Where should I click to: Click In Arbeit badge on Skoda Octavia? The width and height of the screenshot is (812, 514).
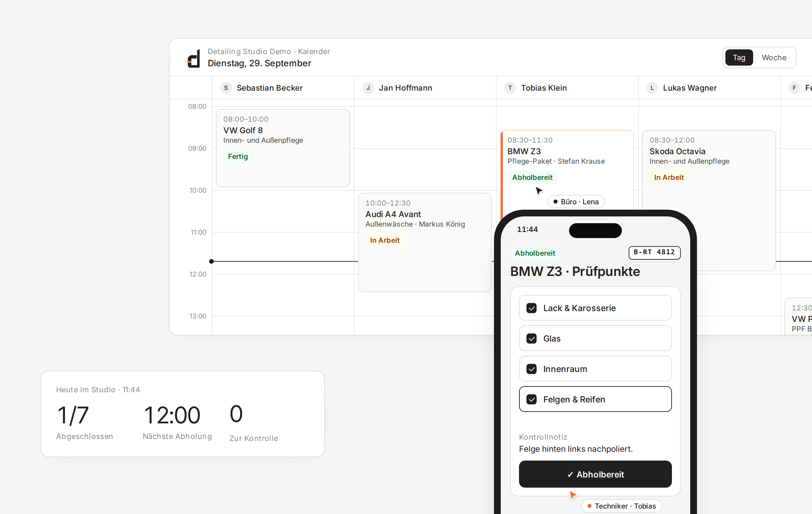(669, 178)
